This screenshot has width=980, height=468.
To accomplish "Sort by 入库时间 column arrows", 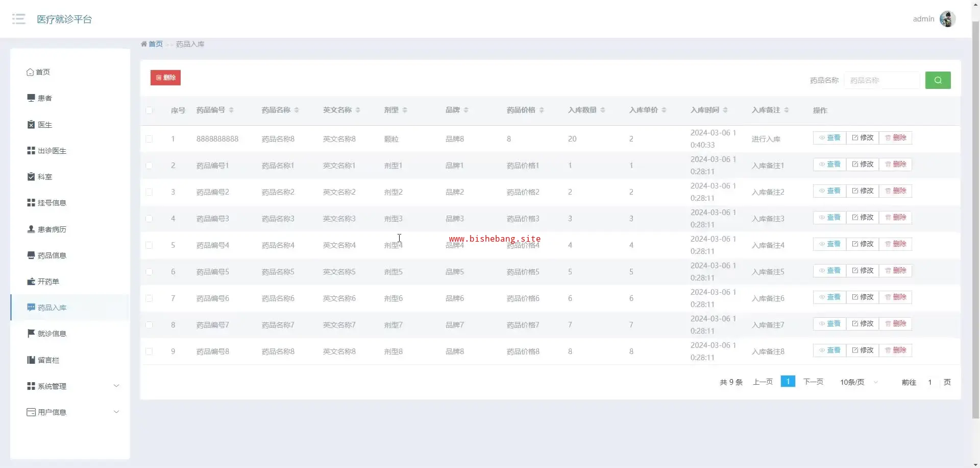I will [x=725, y=110].
